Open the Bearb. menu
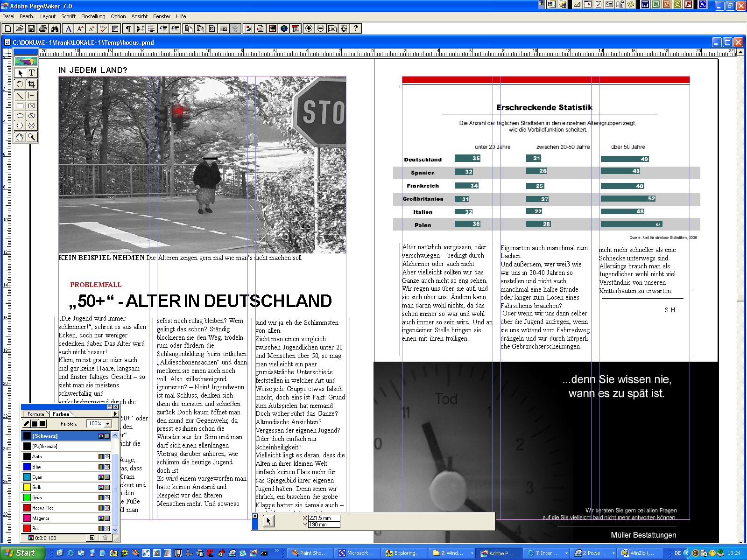Viewport: 747px width, 560px height. [x=27, y=16]
